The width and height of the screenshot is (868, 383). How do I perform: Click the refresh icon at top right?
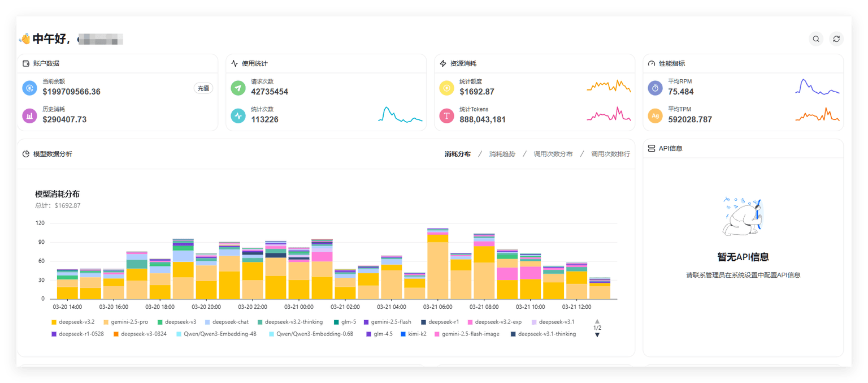tap(836, 39)
